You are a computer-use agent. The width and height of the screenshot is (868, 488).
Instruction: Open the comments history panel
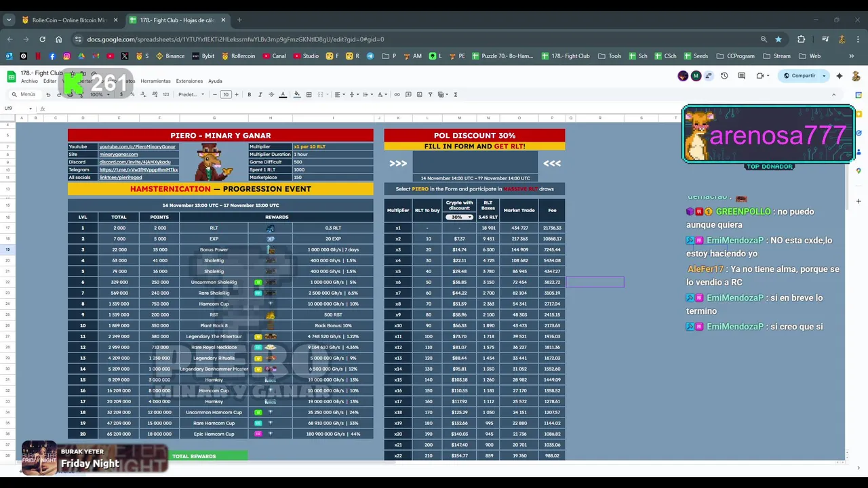[x=742, y=76]
